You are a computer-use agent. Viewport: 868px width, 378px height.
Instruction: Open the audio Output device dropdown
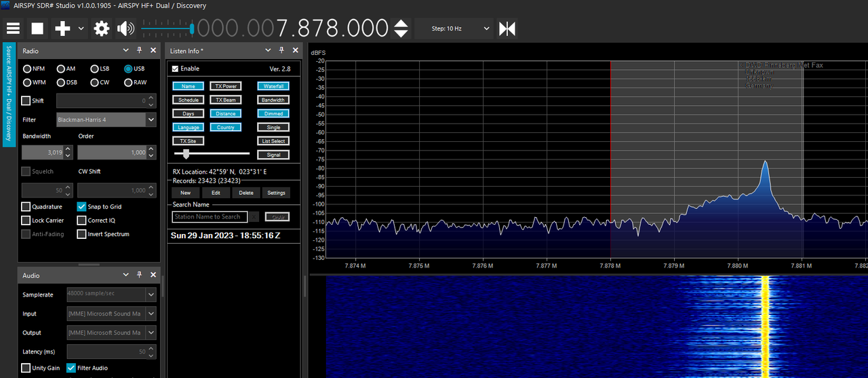111,333
